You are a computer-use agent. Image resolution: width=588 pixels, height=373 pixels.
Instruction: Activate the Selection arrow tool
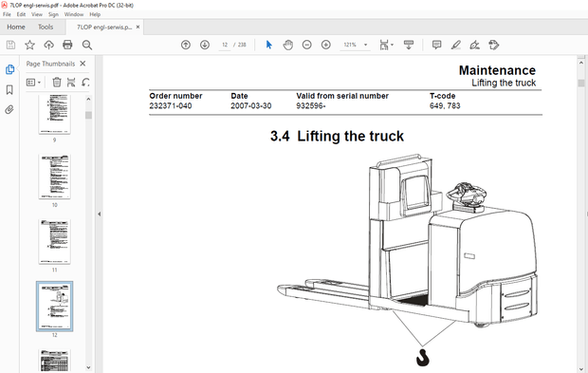(x=269, y=45)
